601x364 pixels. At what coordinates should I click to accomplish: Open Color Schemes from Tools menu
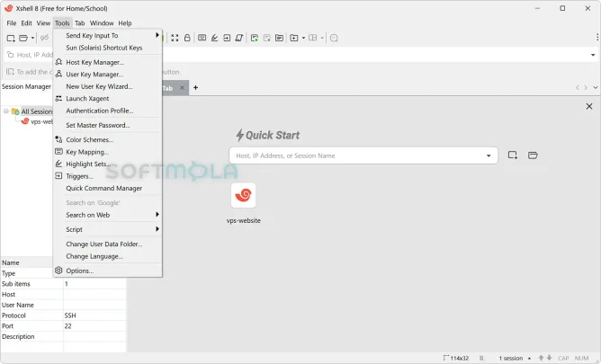[x=108, y=139]
